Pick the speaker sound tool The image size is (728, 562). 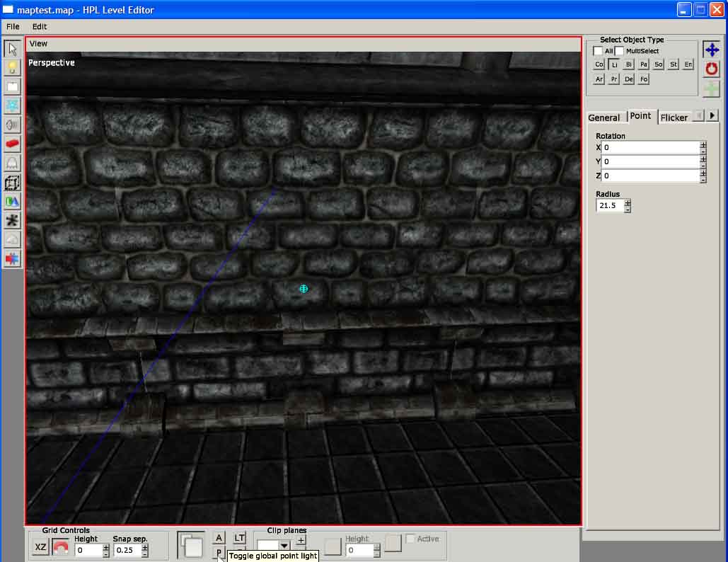click(x=12, y=125)
